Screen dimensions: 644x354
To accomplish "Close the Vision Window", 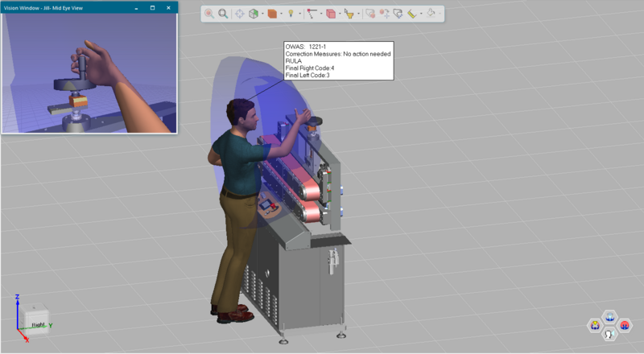I will [x=168, y=8].
